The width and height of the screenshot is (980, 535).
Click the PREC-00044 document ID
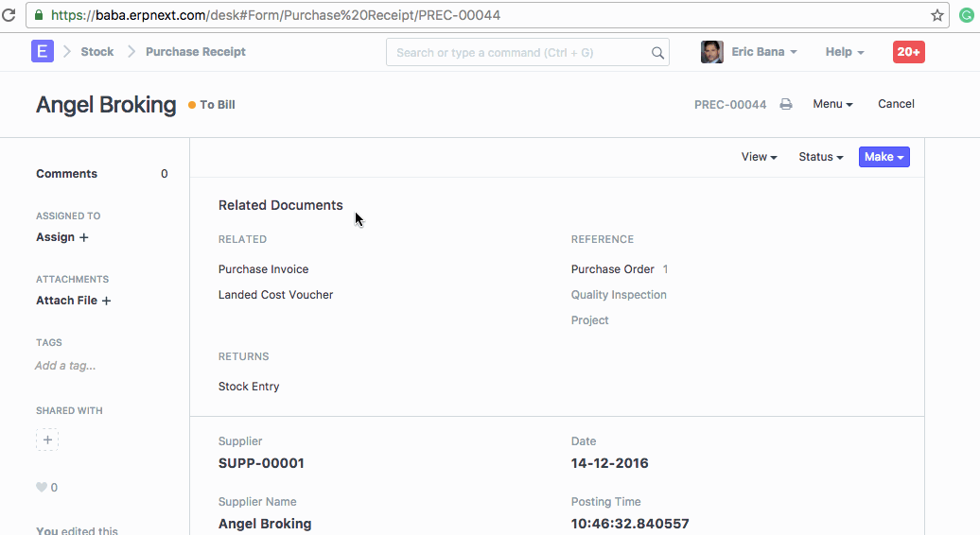(x=730, y=105)
